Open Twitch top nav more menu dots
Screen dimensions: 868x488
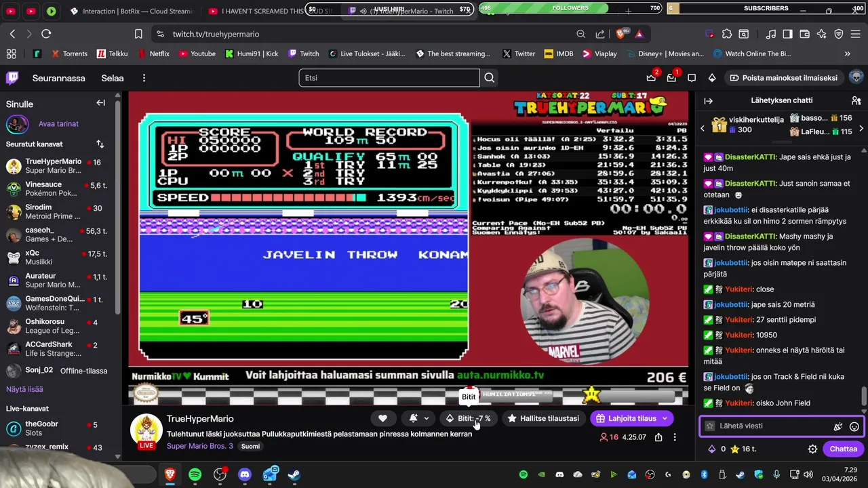click(x=144, y=78)
